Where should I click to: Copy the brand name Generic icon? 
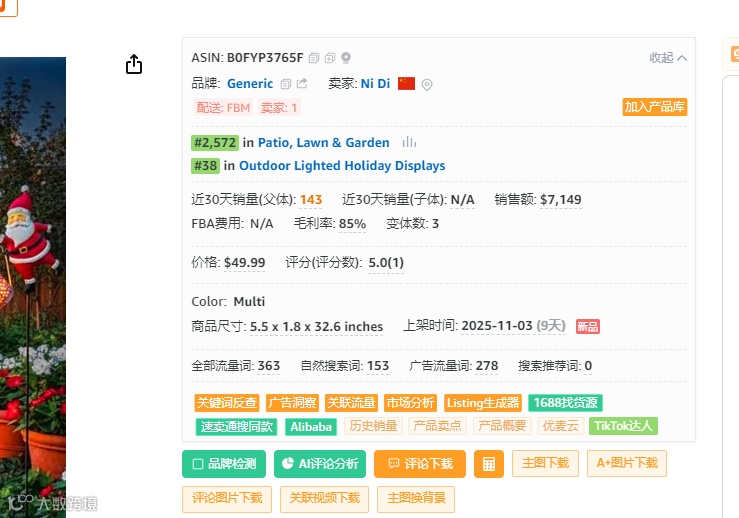click(286, 84)
